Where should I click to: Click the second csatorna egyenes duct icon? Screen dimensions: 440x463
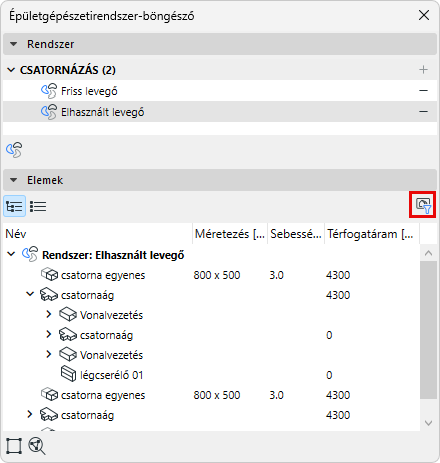click(x=49, y=394)
